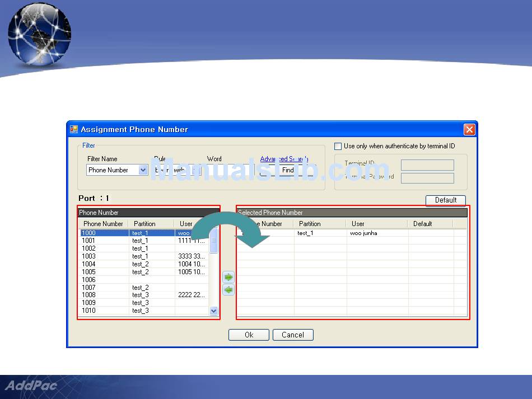Click the green left arrow to remove number
Screen dimensions: 532x399
click(228, 290)
